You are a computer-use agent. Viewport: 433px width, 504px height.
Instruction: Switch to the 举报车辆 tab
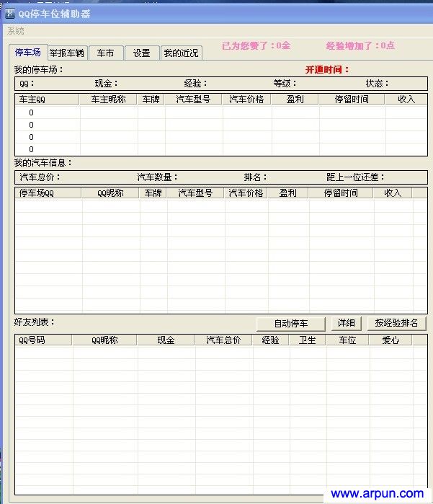click(x=67, y=53)
